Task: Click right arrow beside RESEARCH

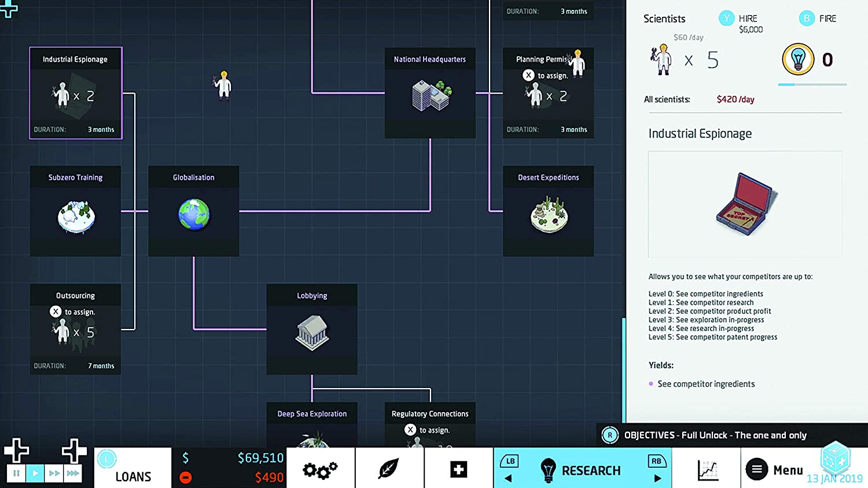Action: coord(657,478)
